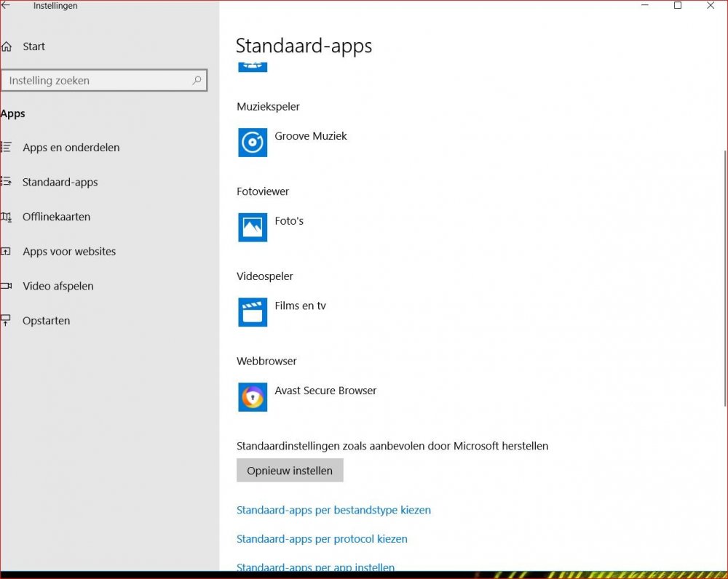Open the Start home icon

click(x=7, y=47)
